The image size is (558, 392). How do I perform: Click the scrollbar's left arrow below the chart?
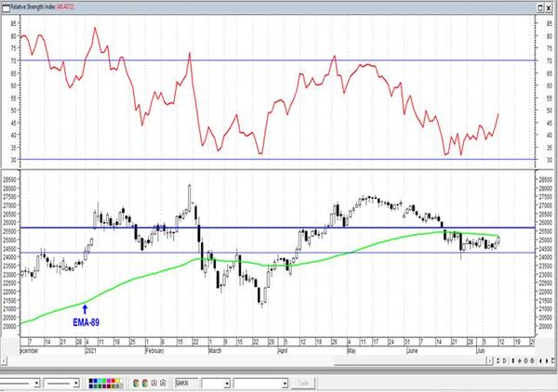tap(3, 360)
